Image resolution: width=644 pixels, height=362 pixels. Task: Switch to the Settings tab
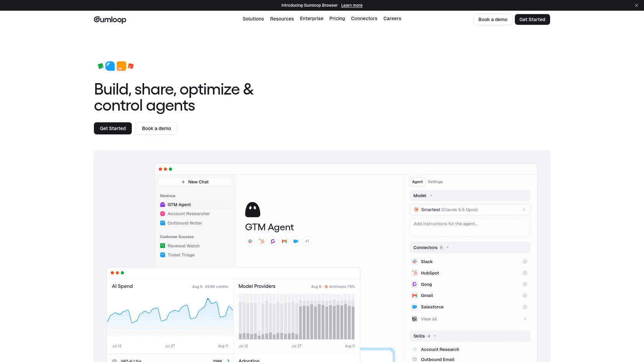click(x=435, y=182)
